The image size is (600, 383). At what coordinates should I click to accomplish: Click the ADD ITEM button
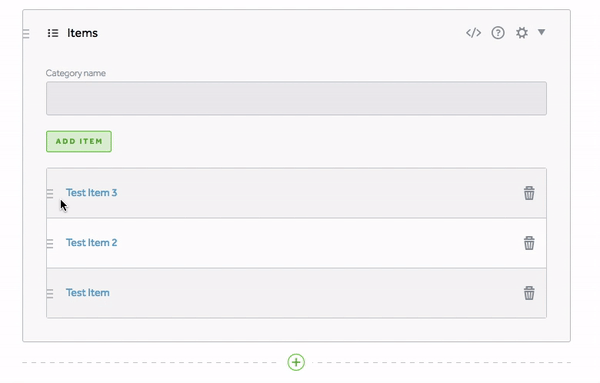coord(79,142)
